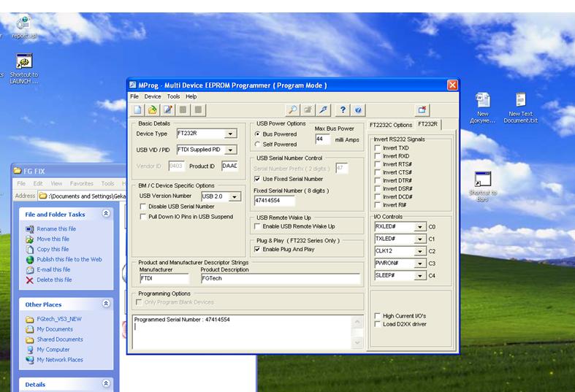Click the lightning bolt Program icon
The image size is (575, 392).
[323, 109]
